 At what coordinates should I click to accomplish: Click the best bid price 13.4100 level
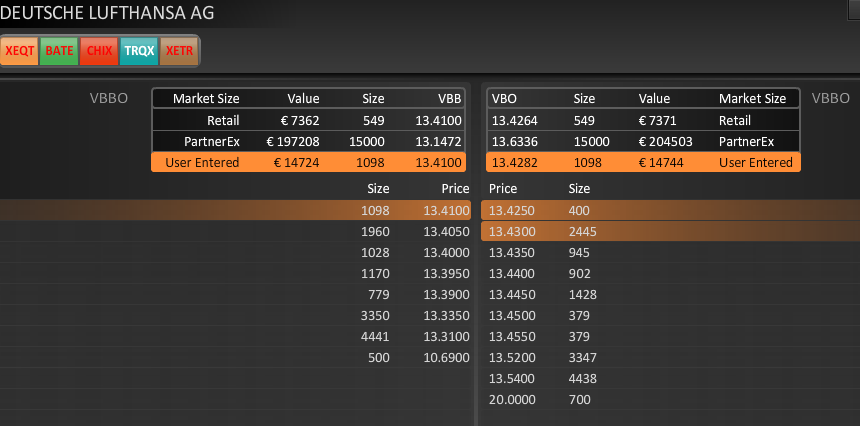pos(446,210)
